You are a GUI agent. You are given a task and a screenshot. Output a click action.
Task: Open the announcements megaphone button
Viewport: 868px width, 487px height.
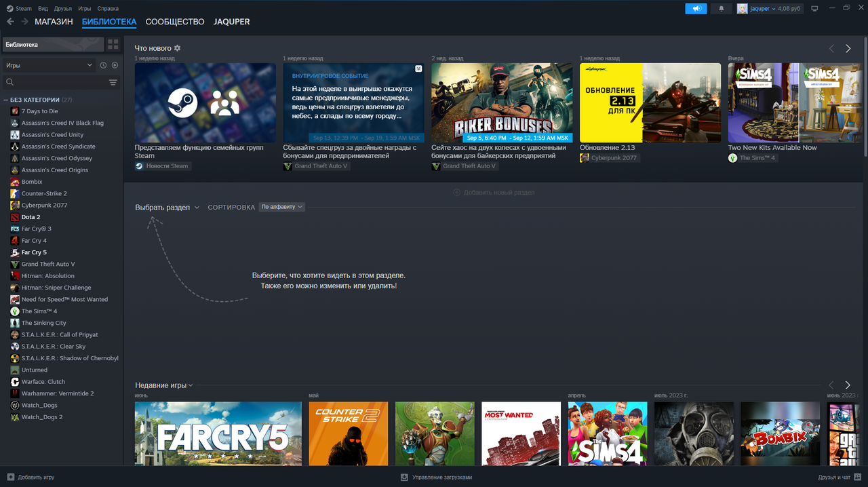click(x=696, y=8)
